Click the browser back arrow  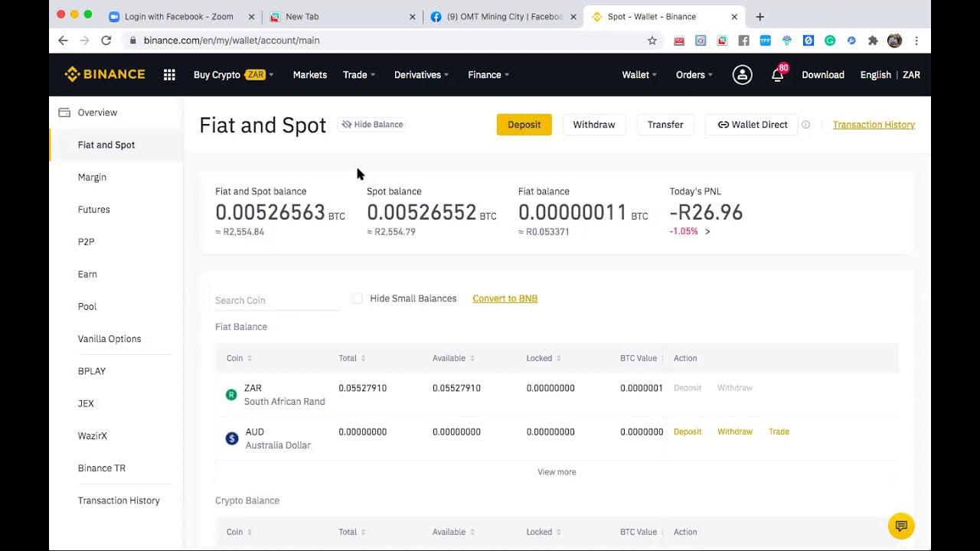point(63,41)
